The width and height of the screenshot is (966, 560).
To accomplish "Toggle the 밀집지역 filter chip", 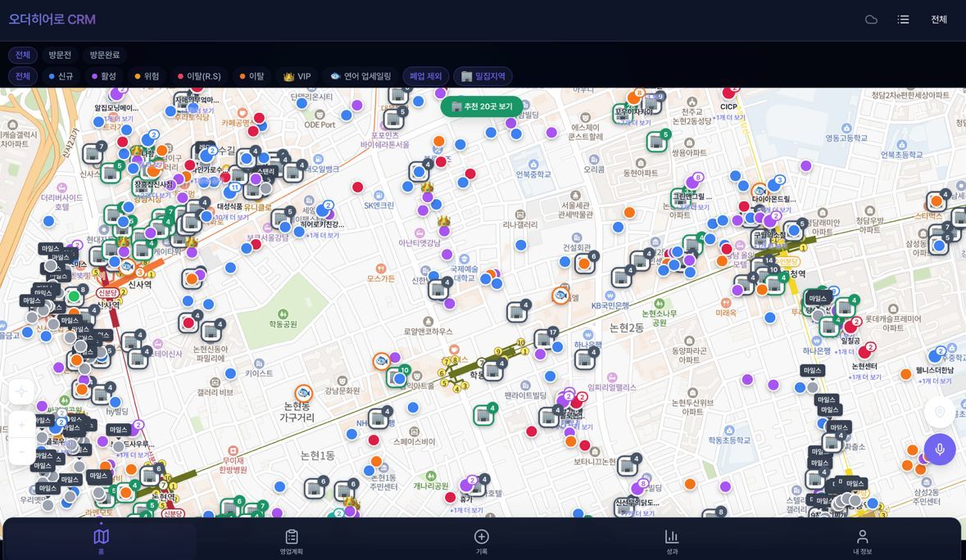I will 483,76.
